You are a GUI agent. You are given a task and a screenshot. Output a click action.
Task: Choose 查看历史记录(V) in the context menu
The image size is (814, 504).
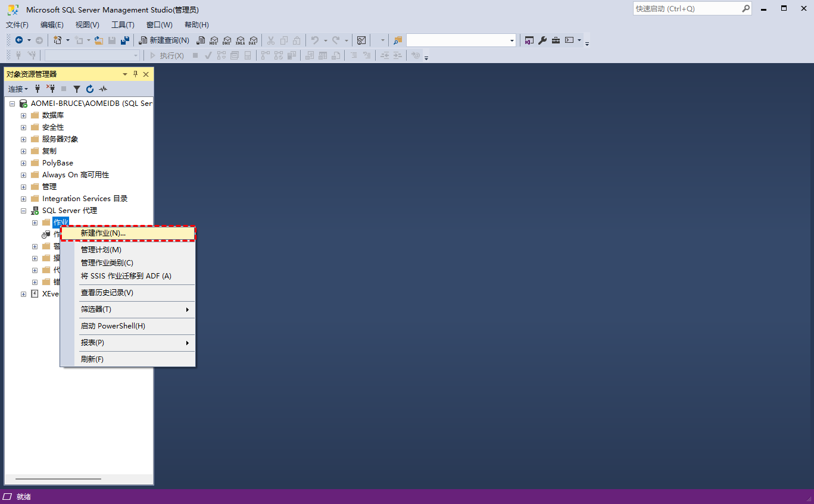(x=107, y=293)
